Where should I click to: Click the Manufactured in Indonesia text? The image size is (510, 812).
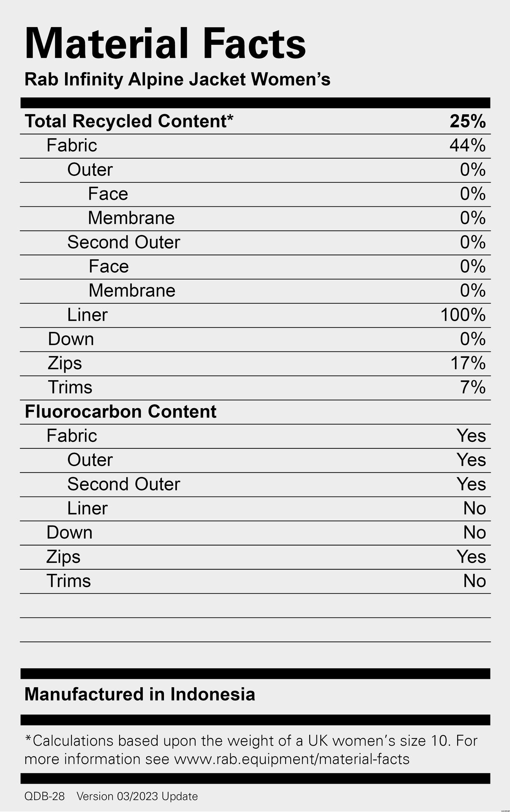tap(140, 694)
